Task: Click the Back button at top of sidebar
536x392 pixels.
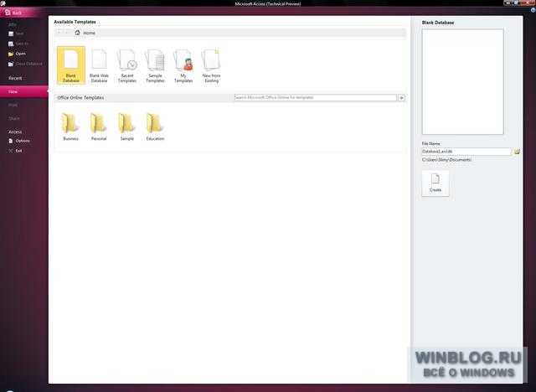Action: tap(13, 13)
